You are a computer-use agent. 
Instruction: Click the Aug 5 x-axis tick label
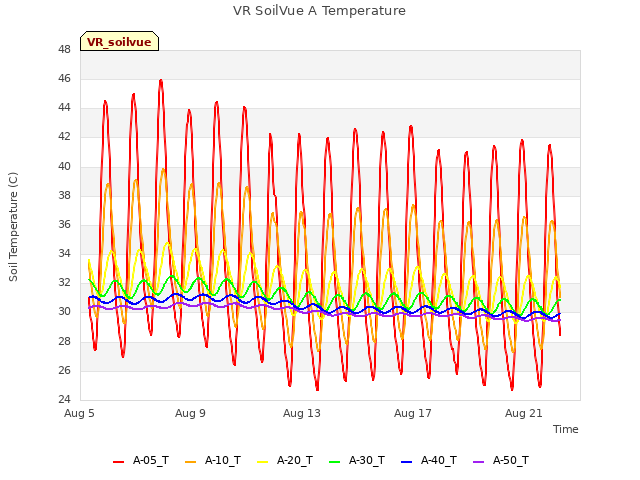point(79,413)
